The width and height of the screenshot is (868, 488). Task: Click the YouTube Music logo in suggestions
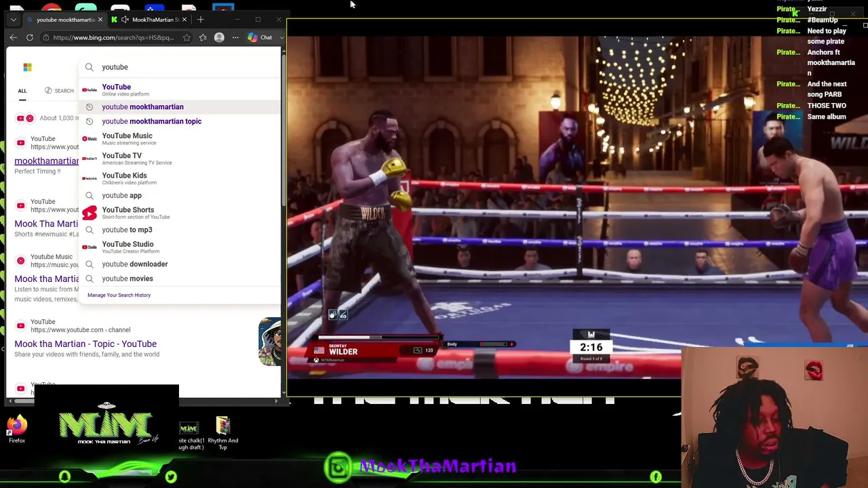click(90, 138)
